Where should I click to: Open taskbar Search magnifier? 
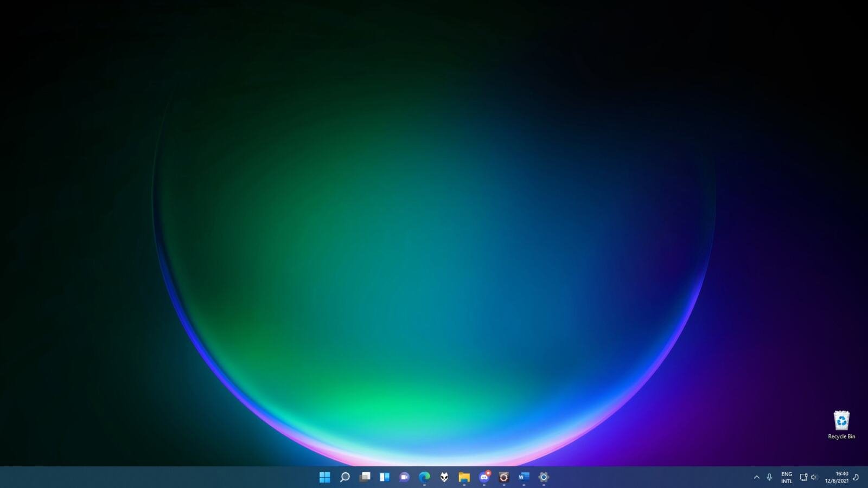coord(344,477)
